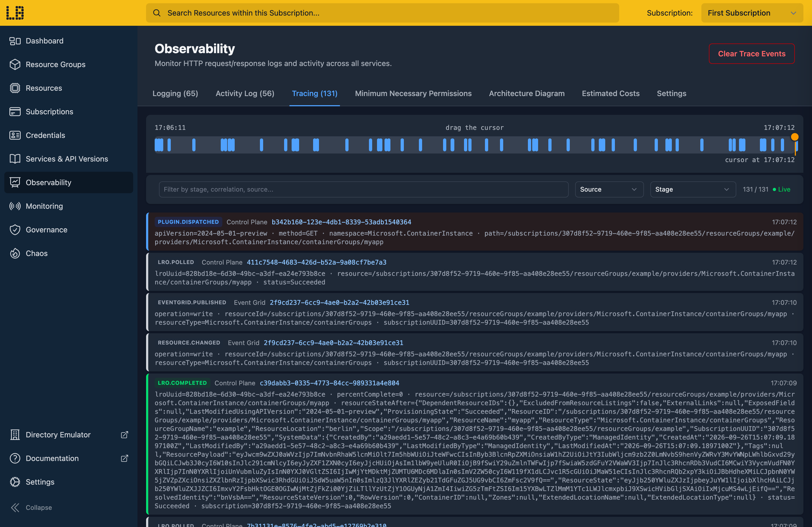Click the LRO.COMPLETED stage badge
812x527 pixels.
pyautogui.click(x=182, y=383)
